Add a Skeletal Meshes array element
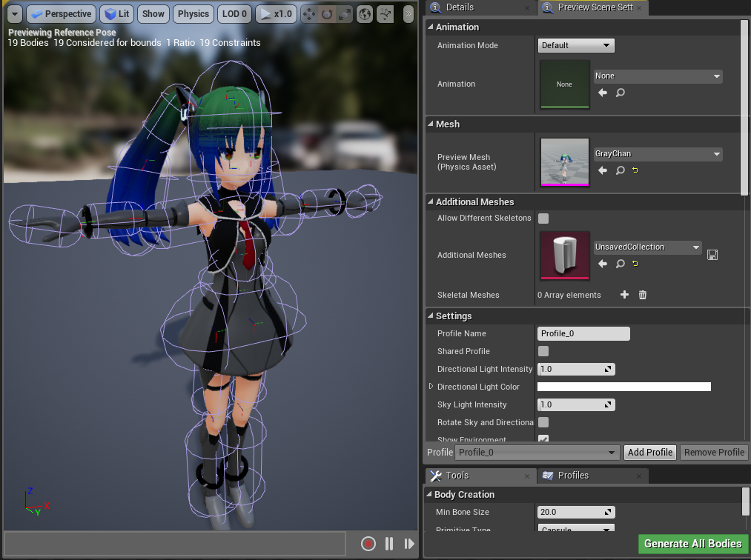The image size is (751, 560). coord(624,295)
